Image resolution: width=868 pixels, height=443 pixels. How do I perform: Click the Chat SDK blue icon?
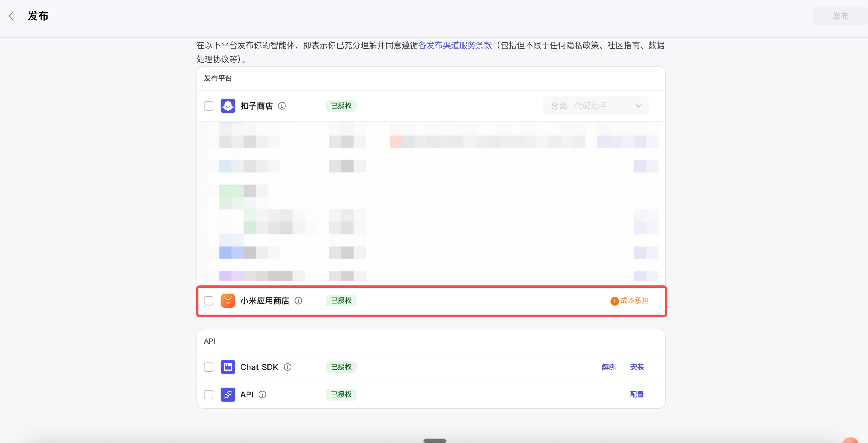pyautogui.click(x=228, y=367)
